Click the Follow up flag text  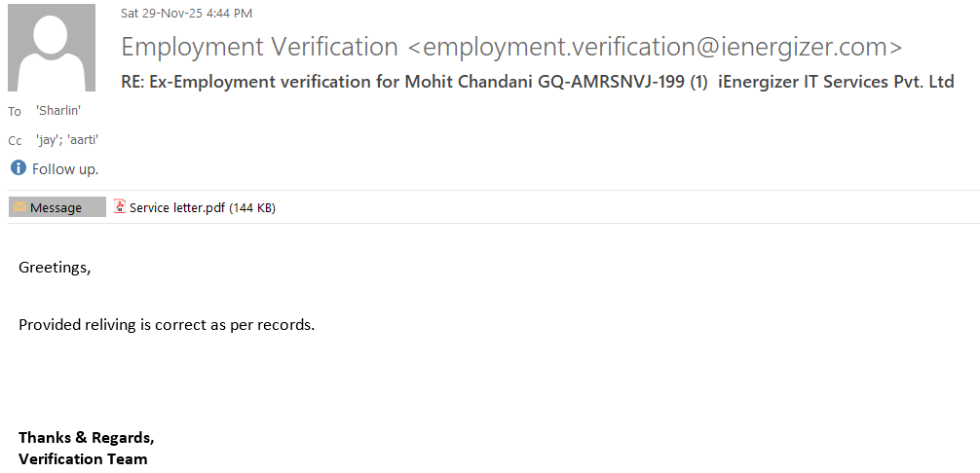pyautogui.click(x=65, y=169)
